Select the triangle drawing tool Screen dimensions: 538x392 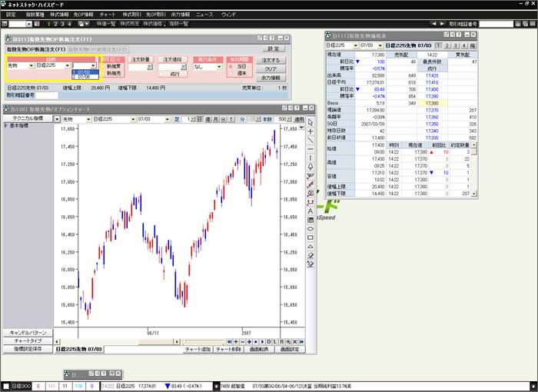coord(311,247)
